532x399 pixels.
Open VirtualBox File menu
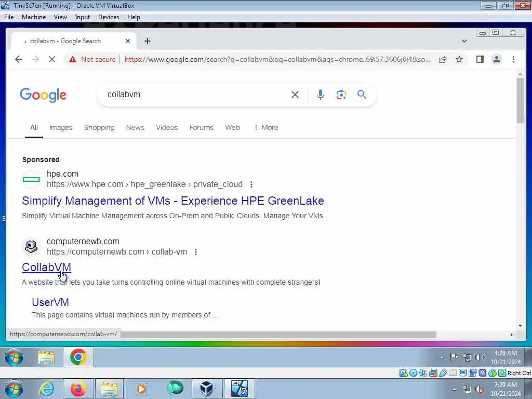coord(9,17)
